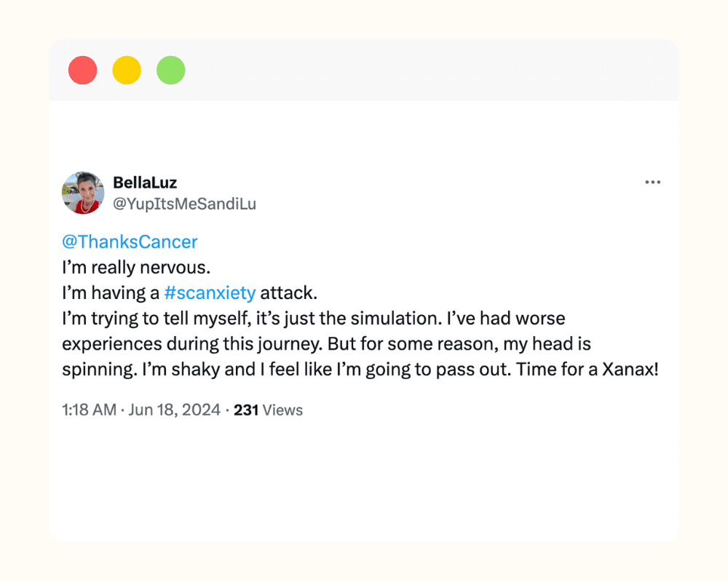Click the red window dot
This screenshot has height=582, width=728.
point(83,71)
